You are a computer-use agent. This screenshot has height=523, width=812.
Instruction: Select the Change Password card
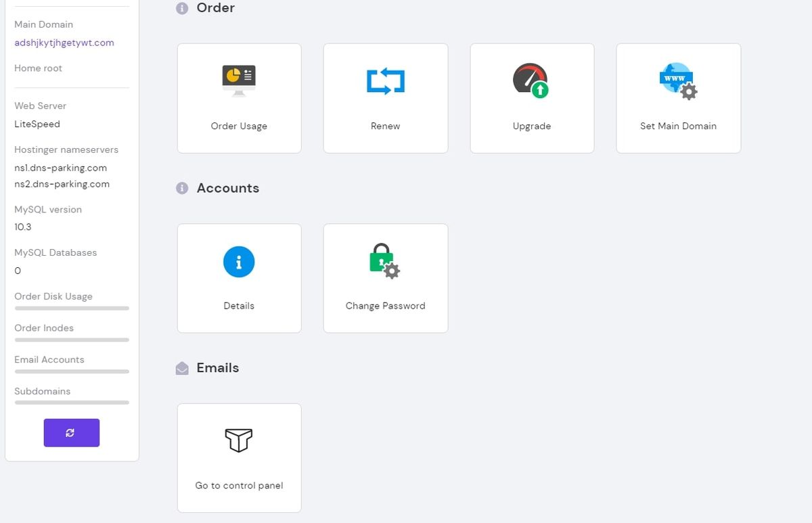tap(385, 277)
